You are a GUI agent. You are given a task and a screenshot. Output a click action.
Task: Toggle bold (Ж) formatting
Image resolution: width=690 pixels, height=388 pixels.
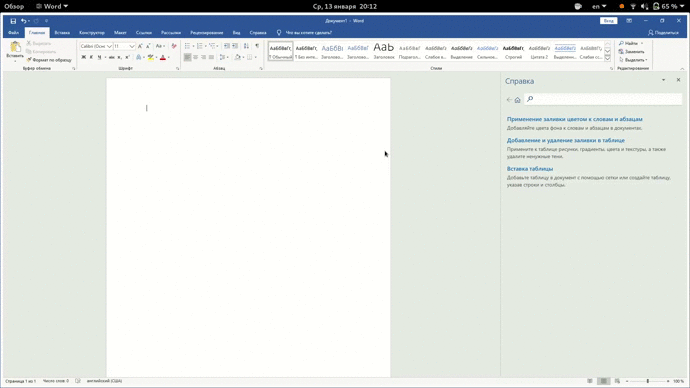click(x=84, y=57)
